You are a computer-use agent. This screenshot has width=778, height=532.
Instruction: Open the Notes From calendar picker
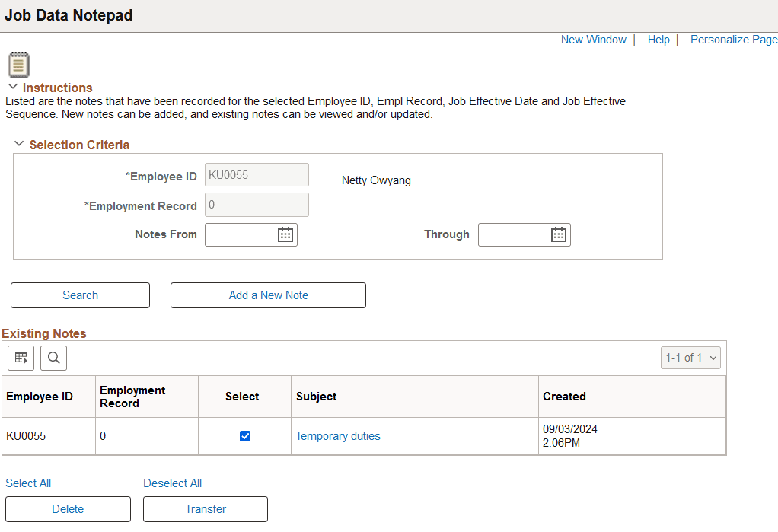point(285,234)
